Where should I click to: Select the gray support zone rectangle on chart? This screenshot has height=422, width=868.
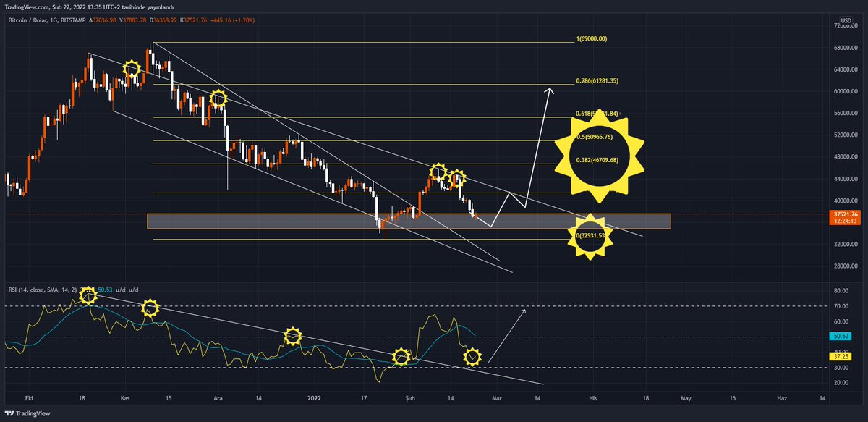coord(409,221)
